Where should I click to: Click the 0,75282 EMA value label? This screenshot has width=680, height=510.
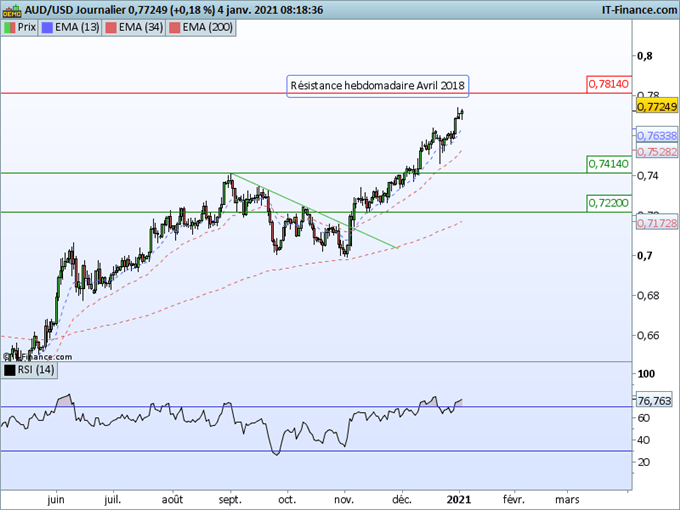tap(657, 152)
